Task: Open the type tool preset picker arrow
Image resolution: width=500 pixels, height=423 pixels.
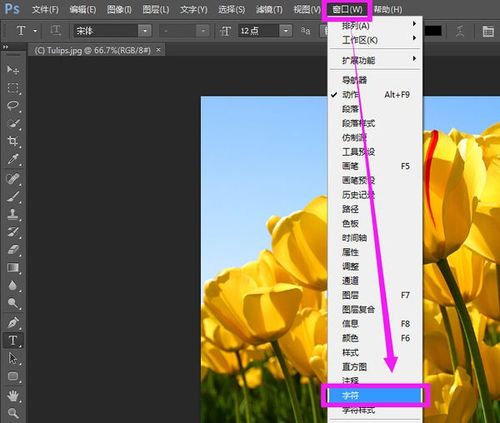Action: click(x=35, y=31)
